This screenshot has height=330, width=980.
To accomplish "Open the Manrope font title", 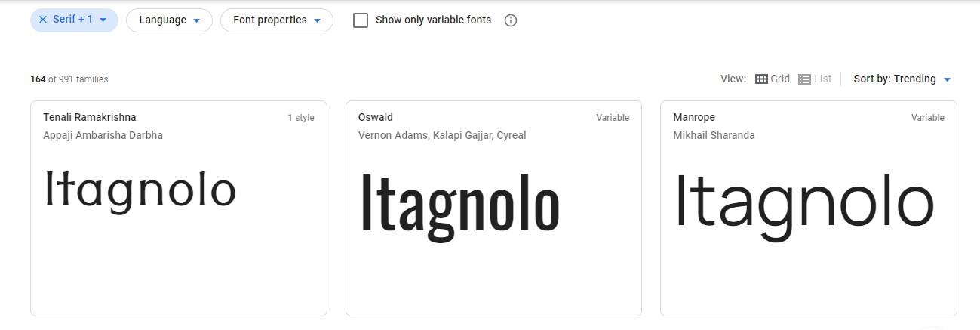I will coord(694,117).
